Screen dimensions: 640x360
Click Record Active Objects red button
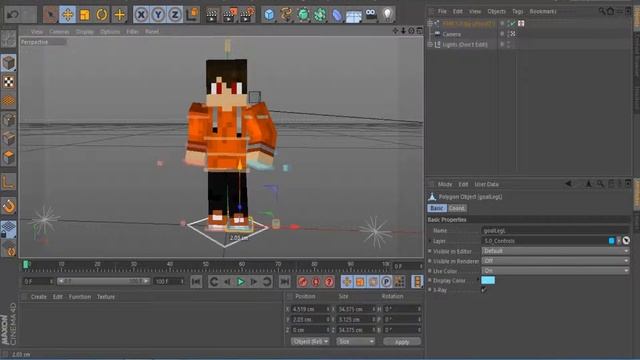[302, 282]
